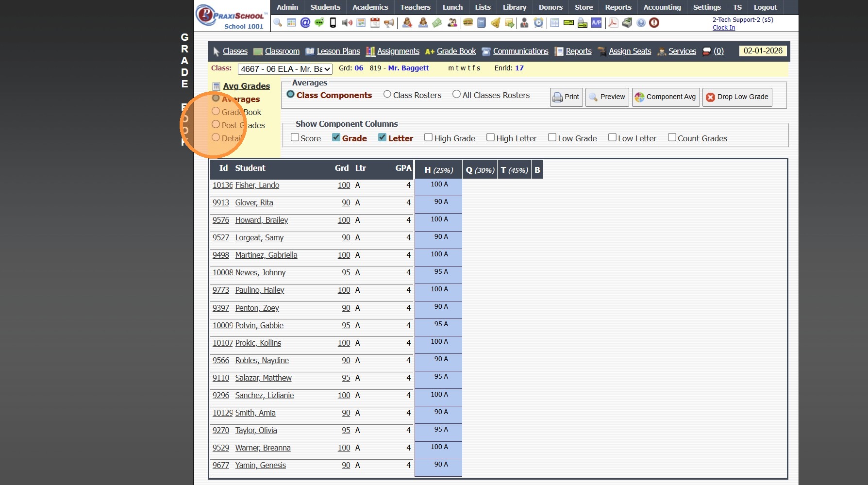Open the Assign Seats tab

pos(630,51)
